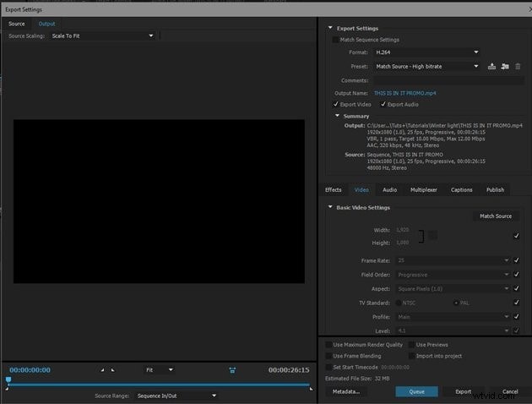This screenshot has height=404, width=532.
Task: Open the Publish tab
Action: coord(495,190)
